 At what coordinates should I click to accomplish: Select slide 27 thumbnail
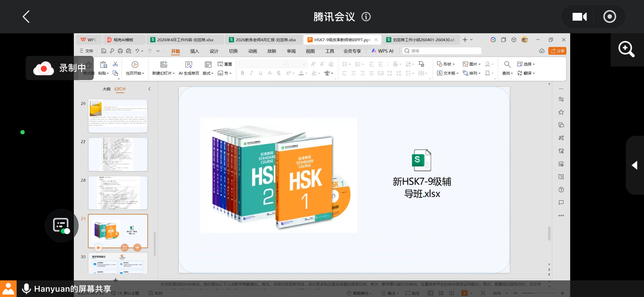pos(118,154)
